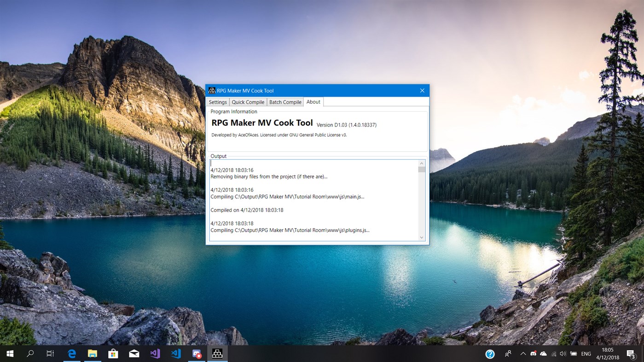Click the Cook Tool window title bar icon
The width and height of the screenshot is (644, 362).
[x=212, y=91]
